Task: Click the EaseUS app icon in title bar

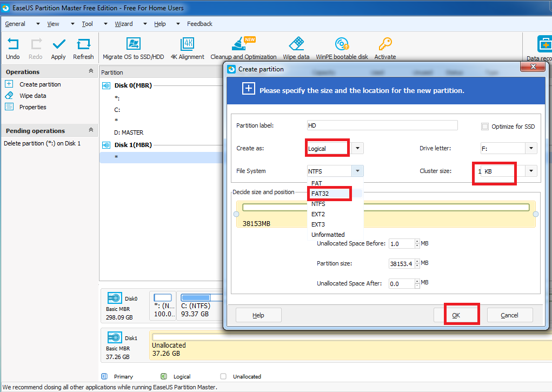Action: (5, 8)
